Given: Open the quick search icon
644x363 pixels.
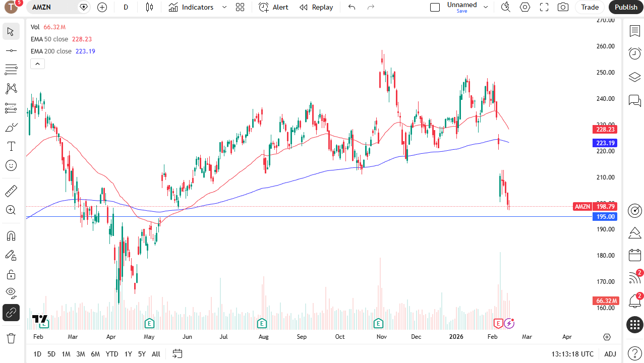Looking at the screenshot, I should pos(505,7).
